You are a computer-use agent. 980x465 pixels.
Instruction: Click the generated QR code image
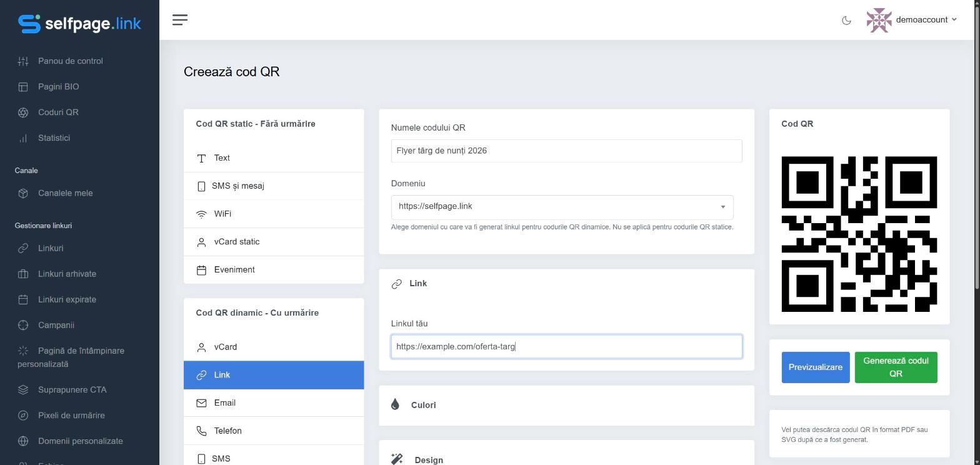(x=859, y=234)
